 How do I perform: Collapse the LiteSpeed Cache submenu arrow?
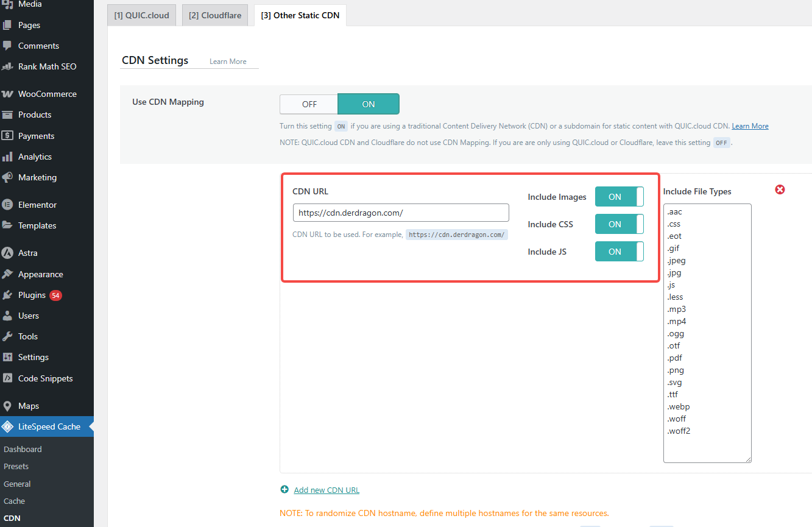91,426
